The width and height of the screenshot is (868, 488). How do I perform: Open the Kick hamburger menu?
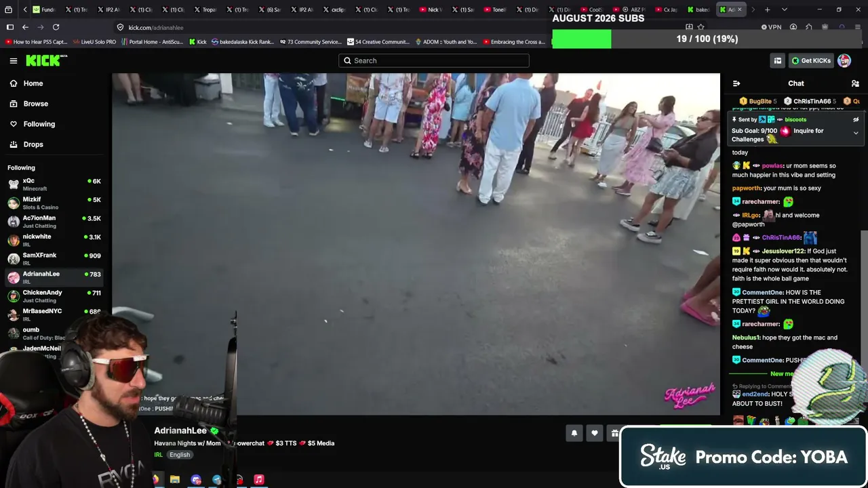click(x=14, y=61)
